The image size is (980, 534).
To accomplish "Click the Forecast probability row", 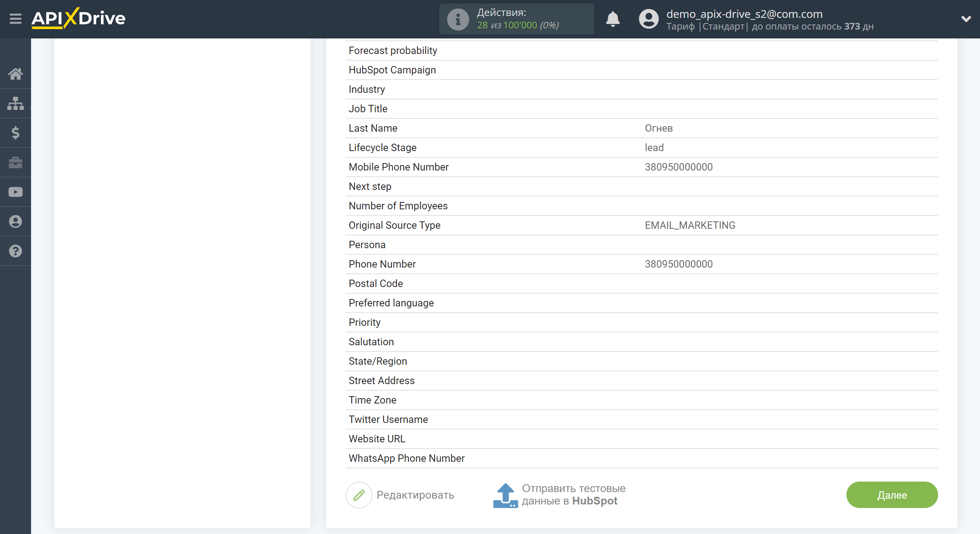I will pos(641,50).
